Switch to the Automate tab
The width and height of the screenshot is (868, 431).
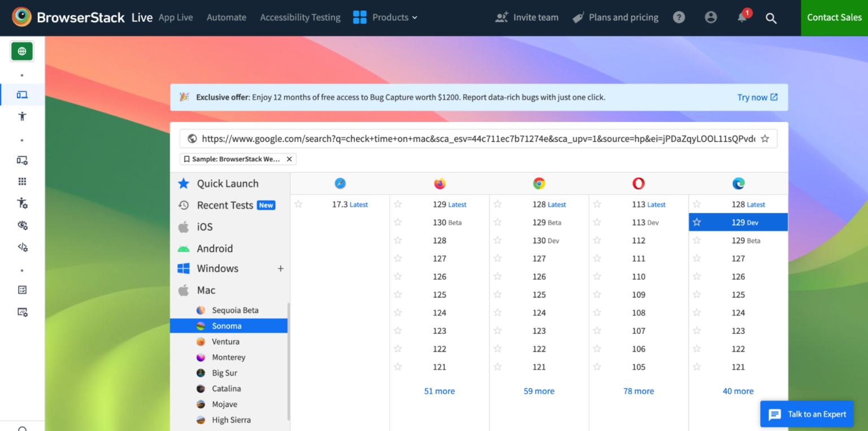pyautogui.click(x=226, y=17)
